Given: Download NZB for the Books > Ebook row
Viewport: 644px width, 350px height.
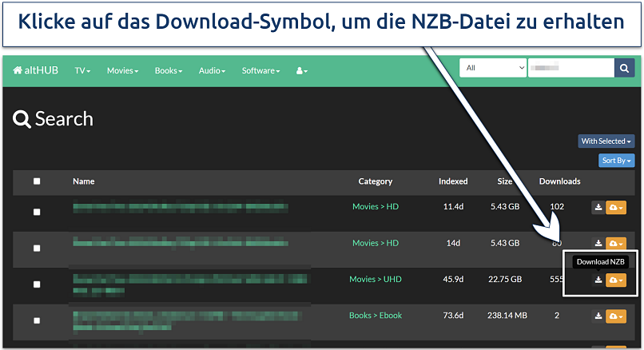Looking at the screenshot, I should point(598,316).
